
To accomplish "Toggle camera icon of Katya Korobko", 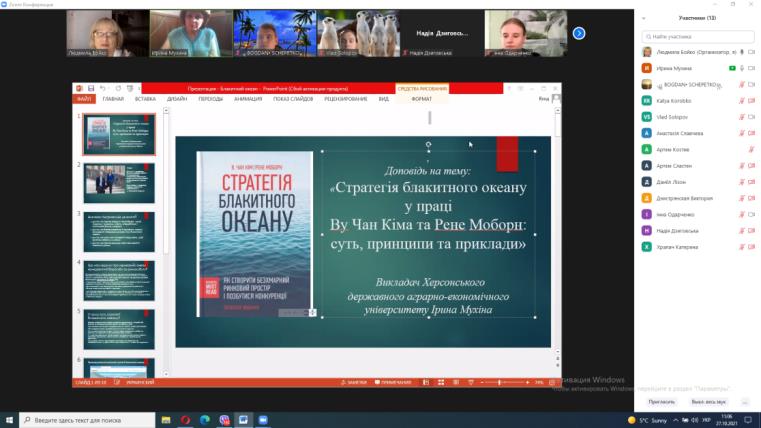I will coord(752,101).
